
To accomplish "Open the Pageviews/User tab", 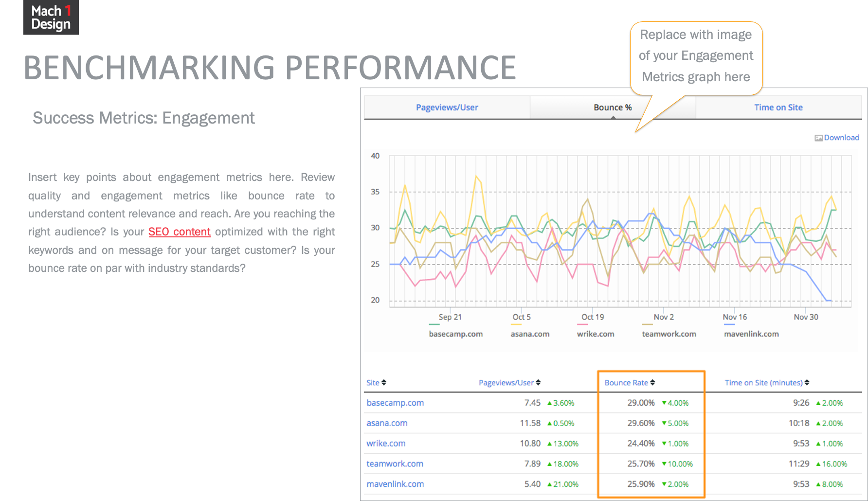I will pyautogui.click(x=447, y=107).
